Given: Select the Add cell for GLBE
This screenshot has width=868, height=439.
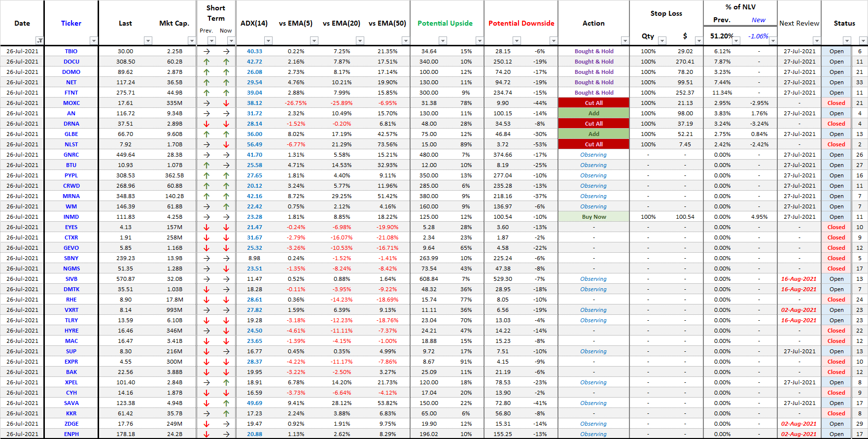Looking at the screenshot, I should click(593, 134).
